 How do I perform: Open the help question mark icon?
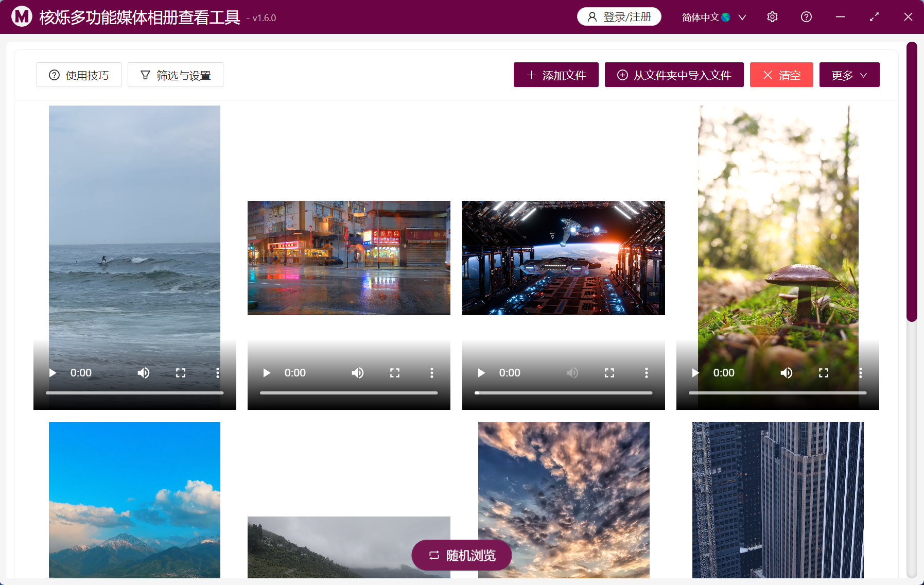click(806, 16)
